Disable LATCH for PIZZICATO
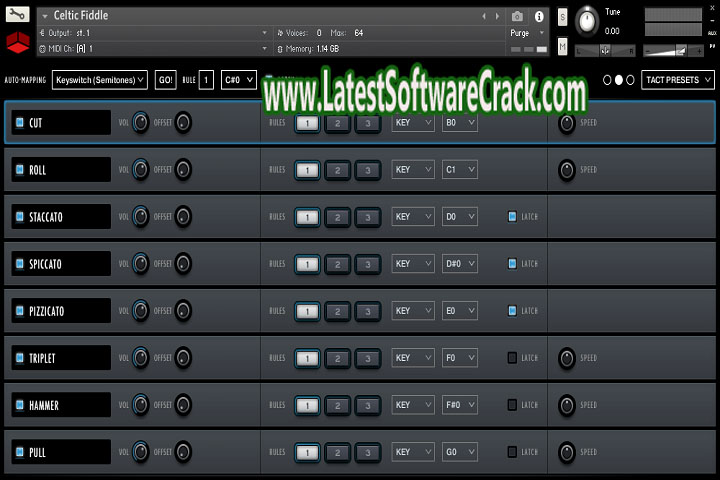The height and width of the screenshot is (480, 720). (512, 311)
